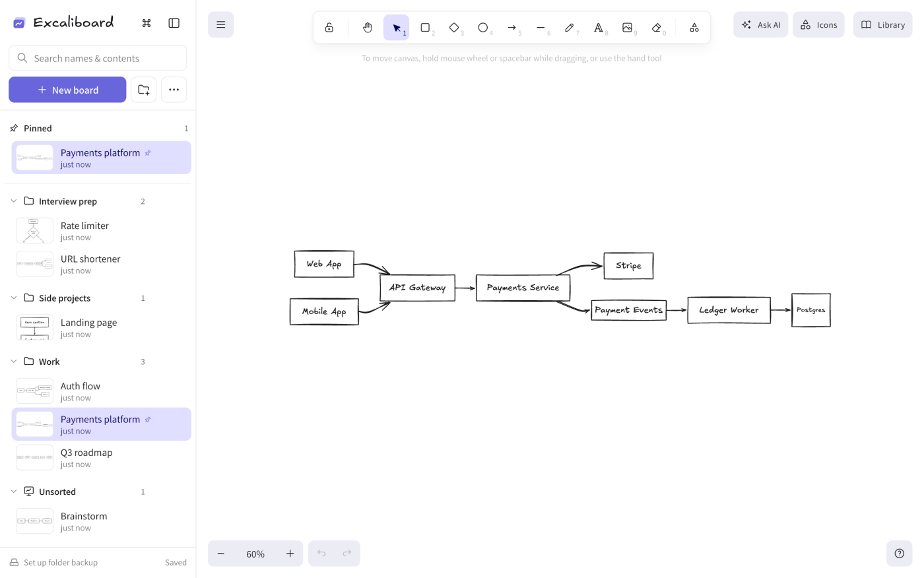Image resolution: width=924 pixels, height=578 pixels.
Task: Toggle the sidebar panel visibility
Action: tap(174, 23)
